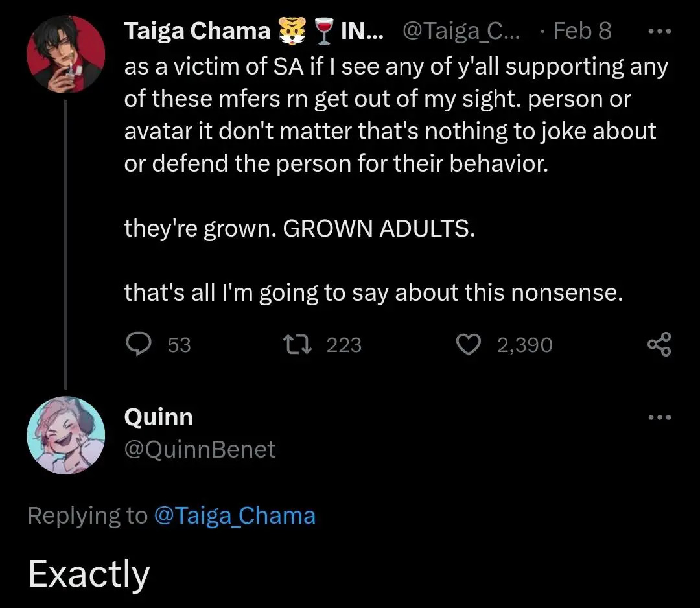The height and width of the screenshot is (608, 700).
Task: Click the truncated @Taiga_C... handle
Action: (x=461, y=31)
